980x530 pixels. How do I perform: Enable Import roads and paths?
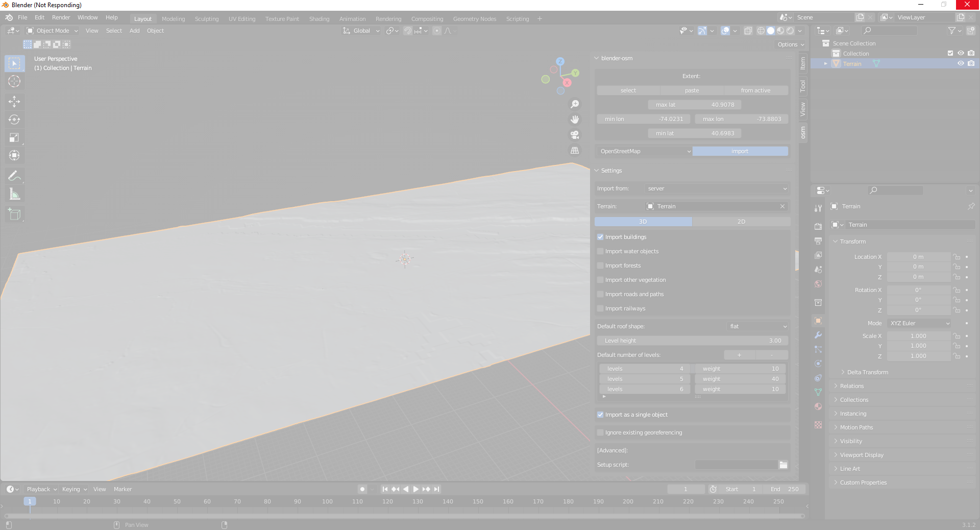(x=600, y=294)
